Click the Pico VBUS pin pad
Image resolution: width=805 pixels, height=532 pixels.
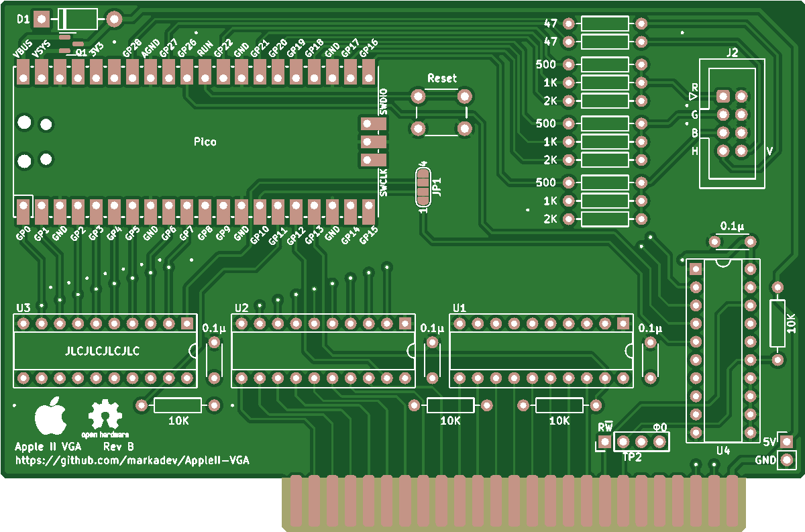tap(23, 71)
